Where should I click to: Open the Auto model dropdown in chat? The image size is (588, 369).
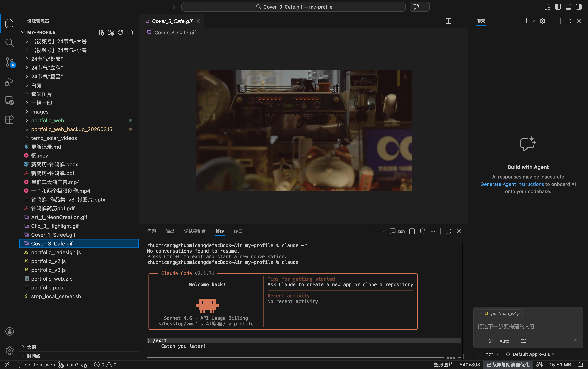click(506, 341)
